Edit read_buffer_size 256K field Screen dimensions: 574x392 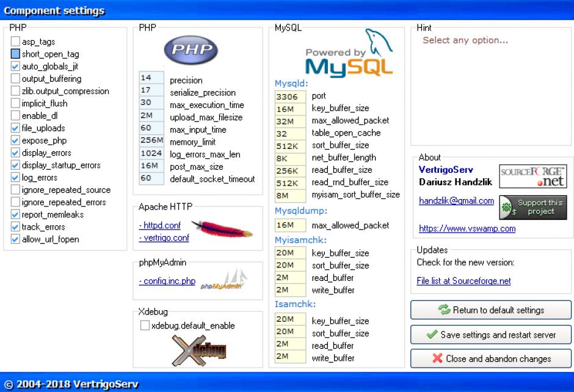click(290, 171)
